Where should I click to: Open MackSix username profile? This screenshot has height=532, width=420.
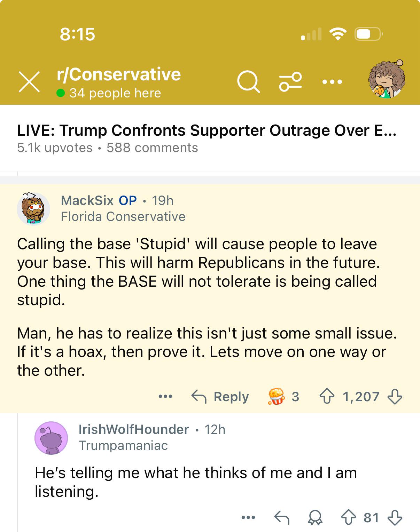point(87,201)
